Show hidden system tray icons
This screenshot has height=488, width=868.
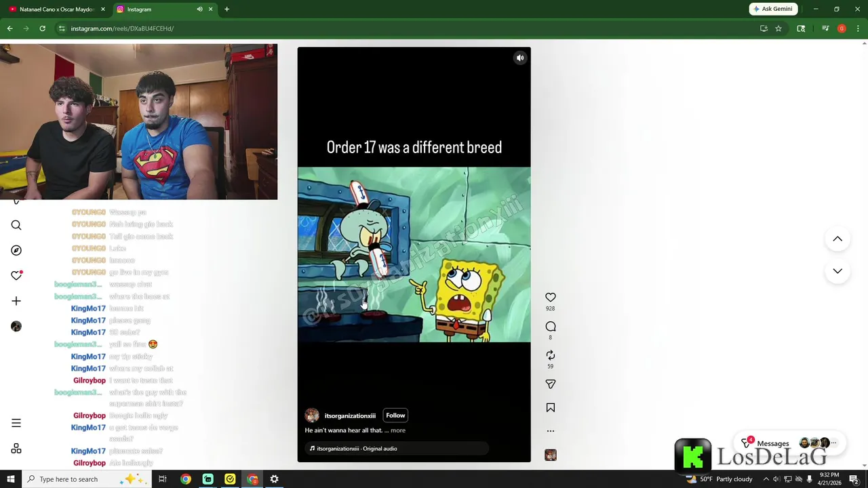click(x=766, y=479)
